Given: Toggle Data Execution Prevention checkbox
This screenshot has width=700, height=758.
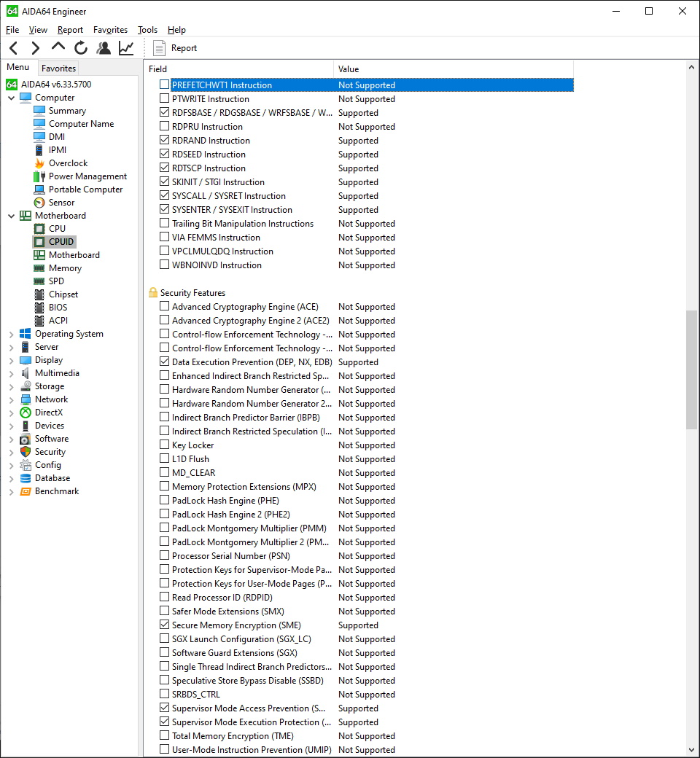Looking at the screenshot, I should pos(165,362).
